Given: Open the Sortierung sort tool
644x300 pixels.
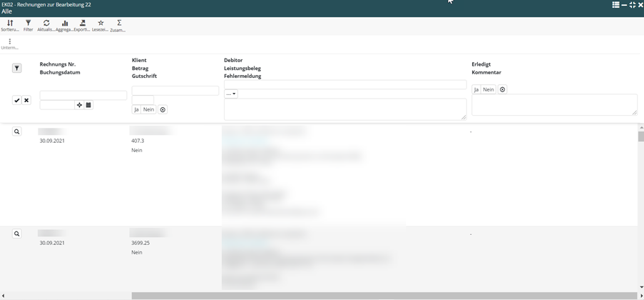Looking at the screenshot, I should 10,25.
